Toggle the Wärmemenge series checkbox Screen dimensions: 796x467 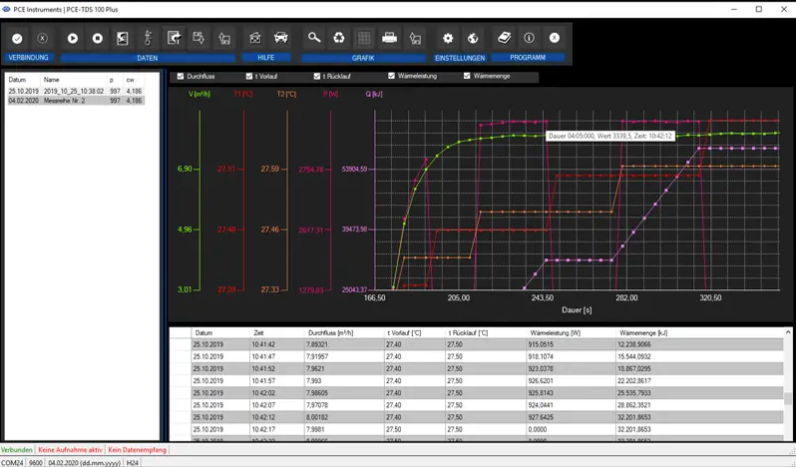[467, 76]
